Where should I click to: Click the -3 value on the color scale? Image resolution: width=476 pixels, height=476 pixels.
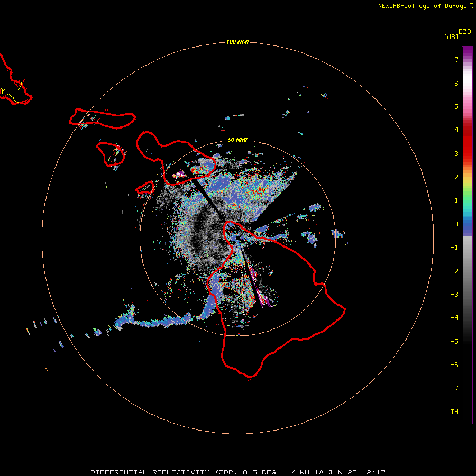pos(454,295)
